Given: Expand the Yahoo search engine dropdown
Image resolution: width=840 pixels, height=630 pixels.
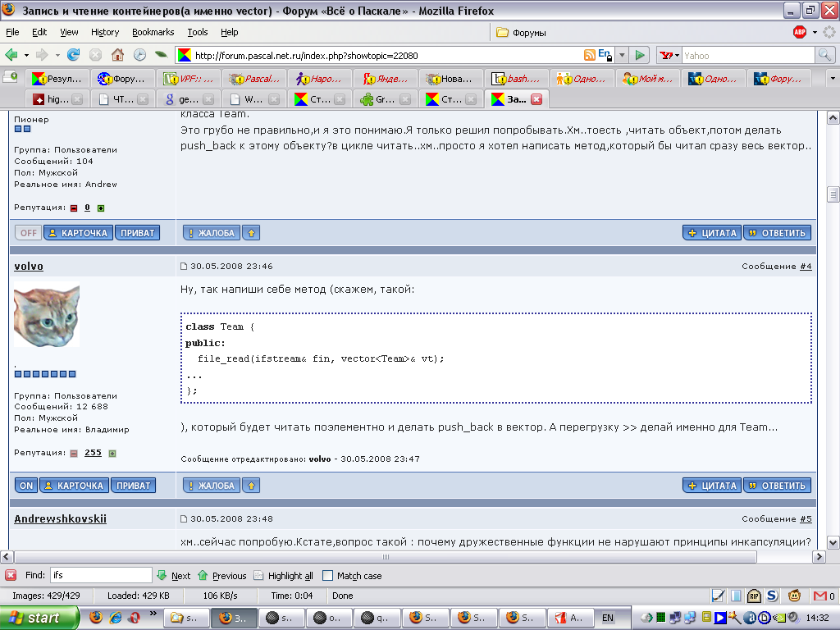Looking at the screenshot, I should click(676, 55).
